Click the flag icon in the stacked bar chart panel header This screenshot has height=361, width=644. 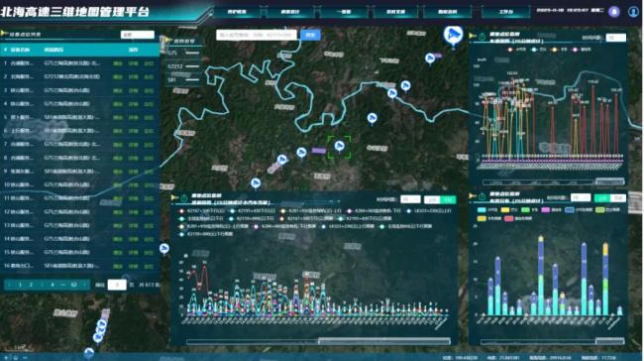[473, 196]
